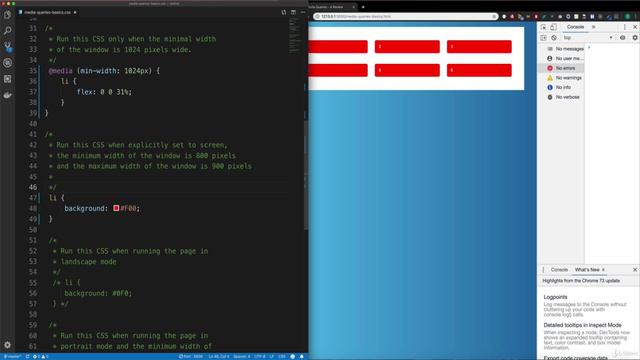Click the browser address bar
Viewport: 640px width, 360px height.
point(406,17)
